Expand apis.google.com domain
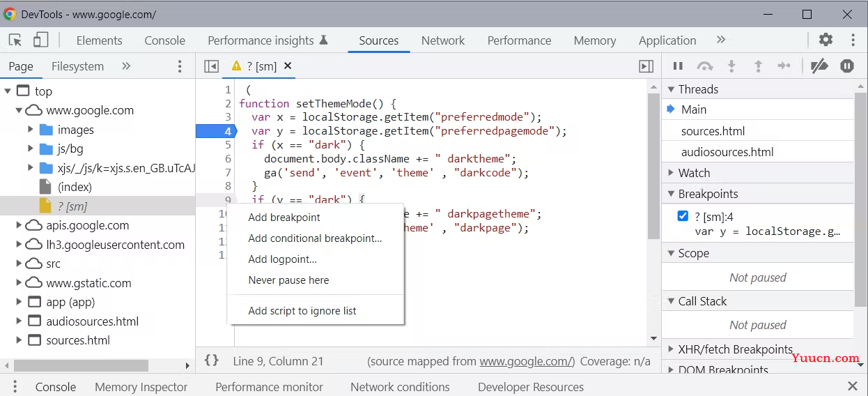 click(19, 225)
